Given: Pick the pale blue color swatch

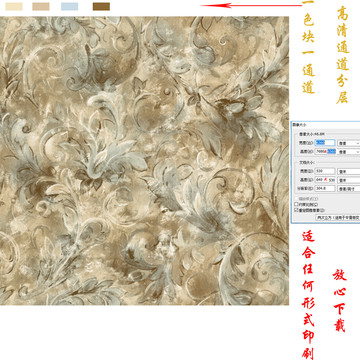Looking at the screenshot, I should tap(70, 6).
